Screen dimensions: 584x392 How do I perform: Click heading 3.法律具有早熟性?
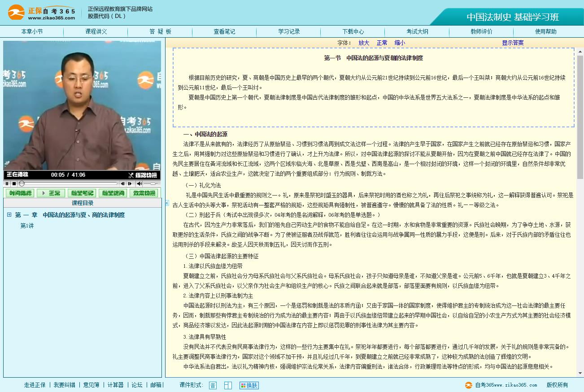(205, 337)
